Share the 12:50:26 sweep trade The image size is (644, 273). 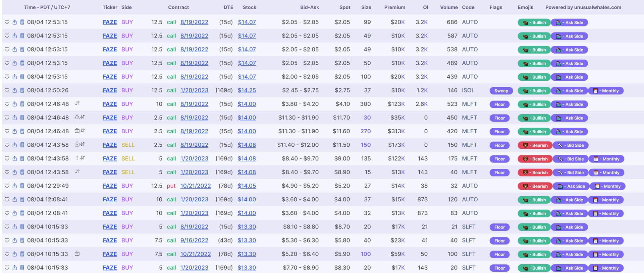14,90
